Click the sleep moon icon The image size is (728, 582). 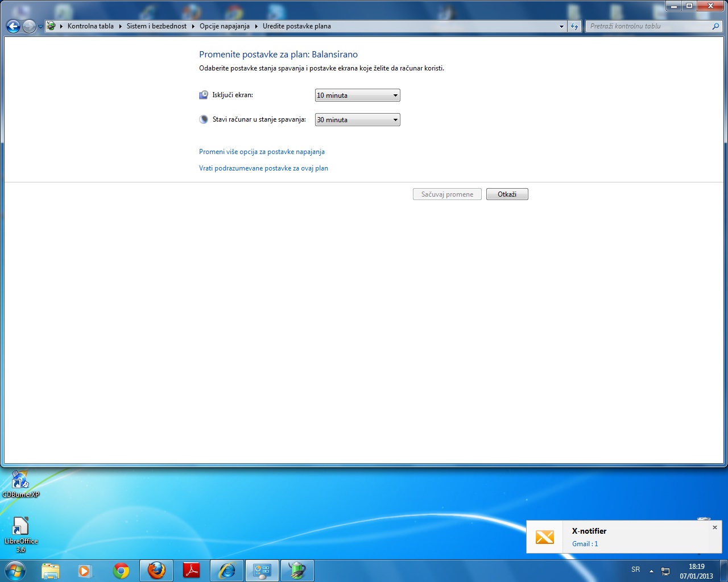coord(204,119)
